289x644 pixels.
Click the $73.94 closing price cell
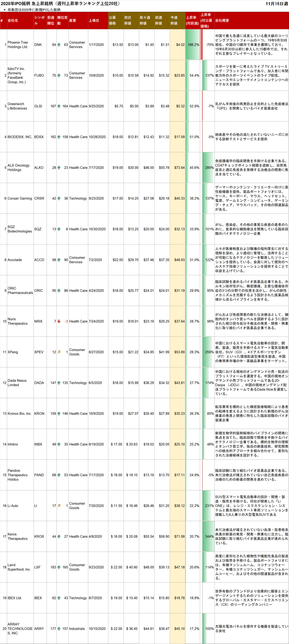(x=177, y=168)
